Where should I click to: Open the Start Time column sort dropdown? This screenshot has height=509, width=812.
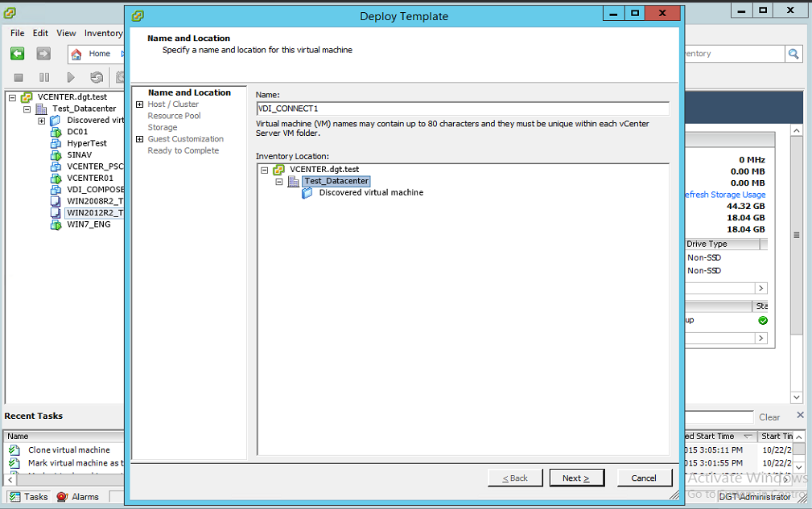coord(748,436)
